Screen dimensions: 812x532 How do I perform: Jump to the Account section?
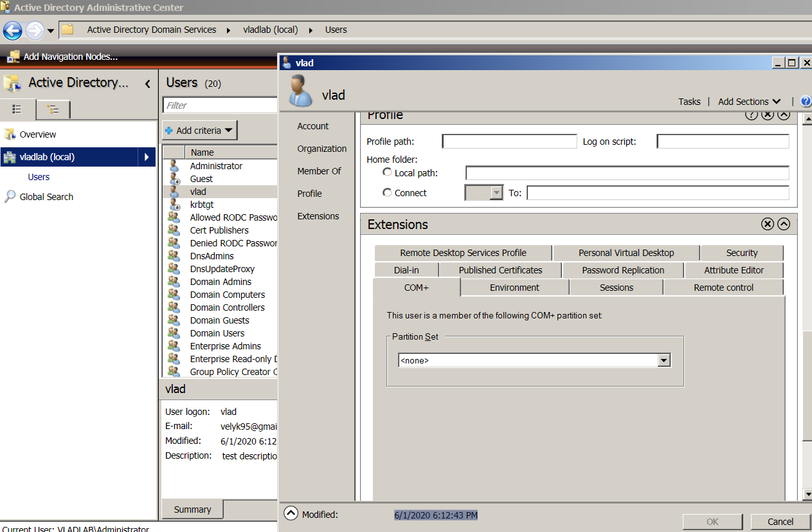pyautogui.click(x=313, y=126)
